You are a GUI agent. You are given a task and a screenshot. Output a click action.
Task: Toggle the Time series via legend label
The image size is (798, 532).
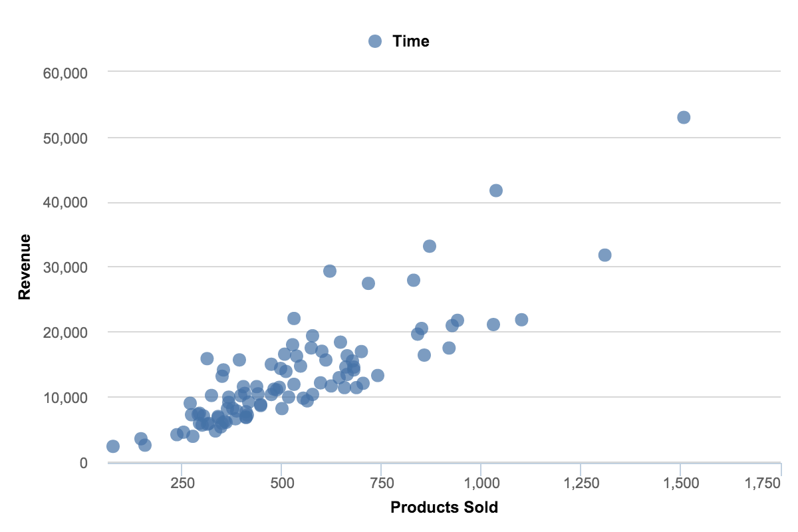tap(411, 41)
